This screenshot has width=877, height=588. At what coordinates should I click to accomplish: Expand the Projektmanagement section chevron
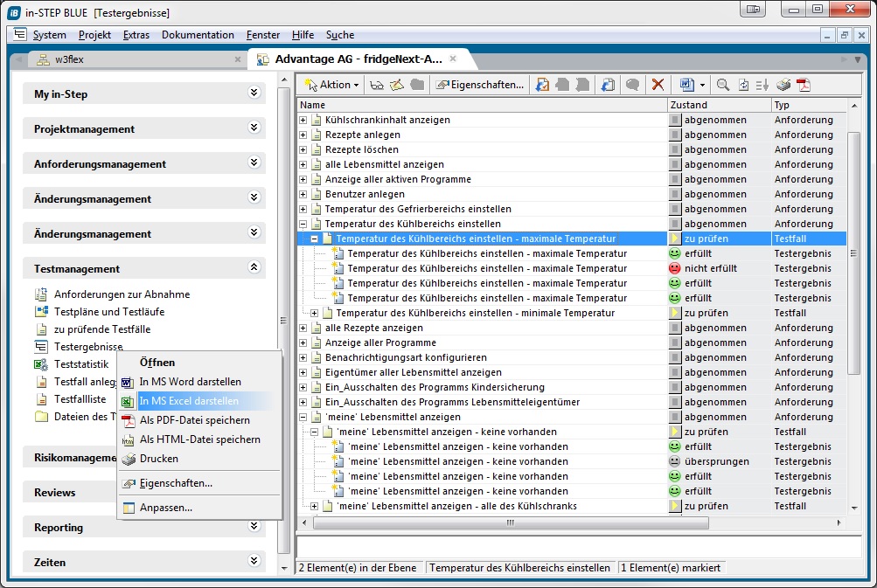pyautogui.click(x=254, y=128)
